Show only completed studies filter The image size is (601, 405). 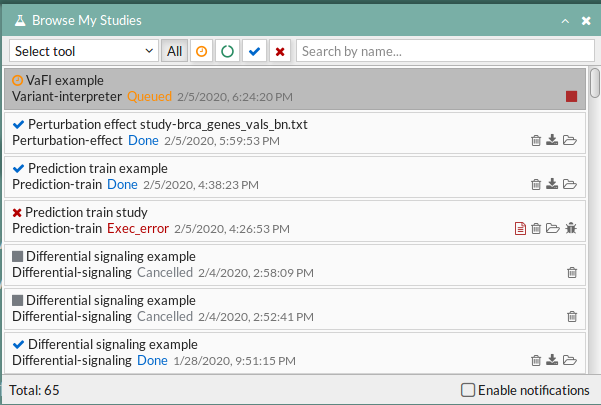click(x=255, y=51)
